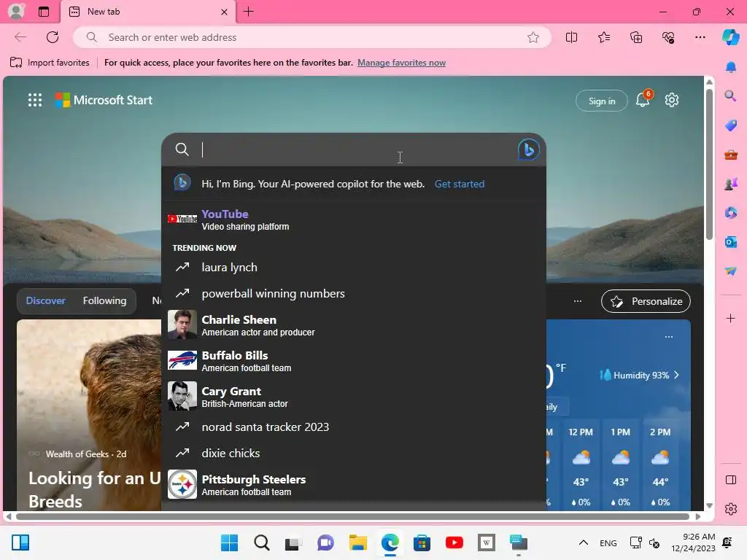Open feed tabs more options ellipsis
Viewport: 747px width, 560px height.
coord(578,301)
